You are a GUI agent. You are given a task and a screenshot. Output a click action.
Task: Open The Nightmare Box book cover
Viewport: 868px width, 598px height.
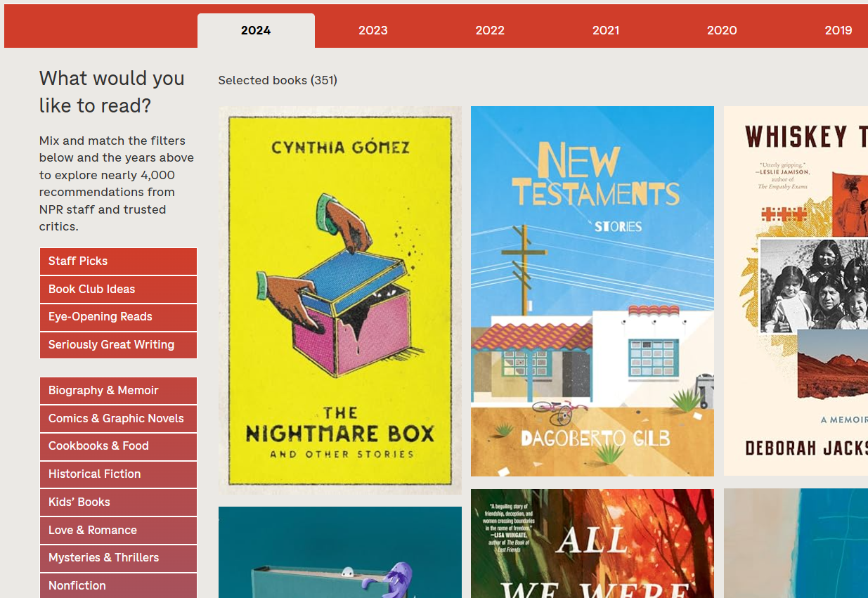[x=340, y=300]
